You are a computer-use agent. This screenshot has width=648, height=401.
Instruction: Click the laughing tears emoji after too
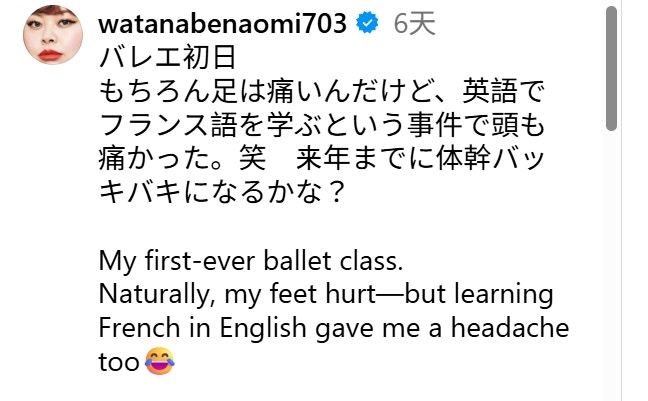pos(160,361)
